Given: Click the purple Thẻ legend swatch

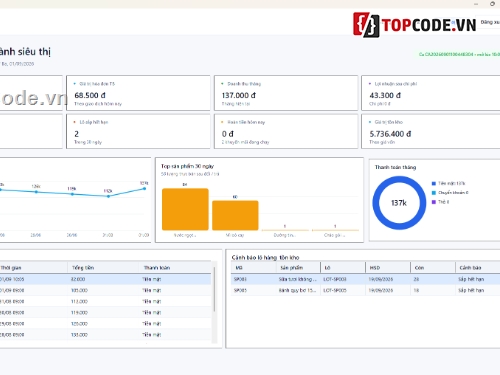Looking at the screenshot, I should point(434,202).
